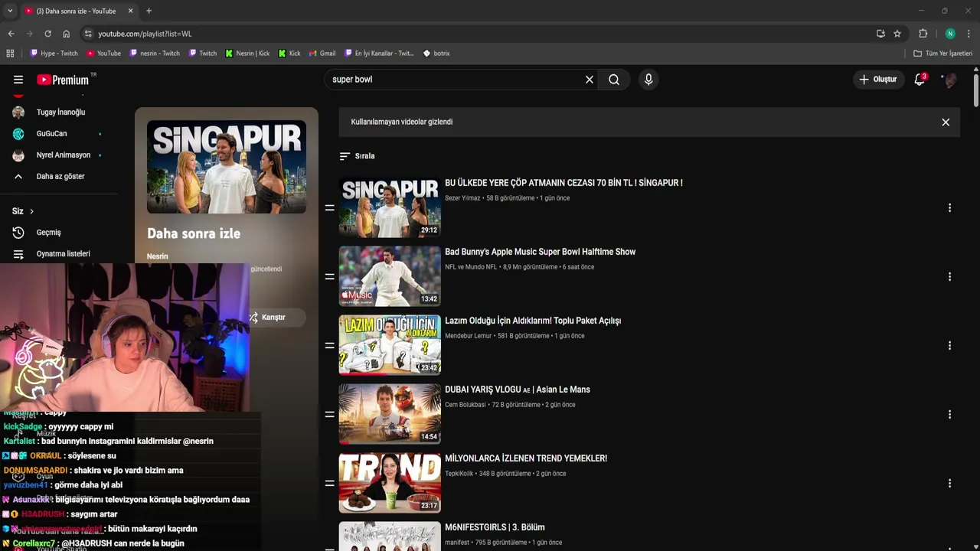Go back in browser history

[11, 34]
